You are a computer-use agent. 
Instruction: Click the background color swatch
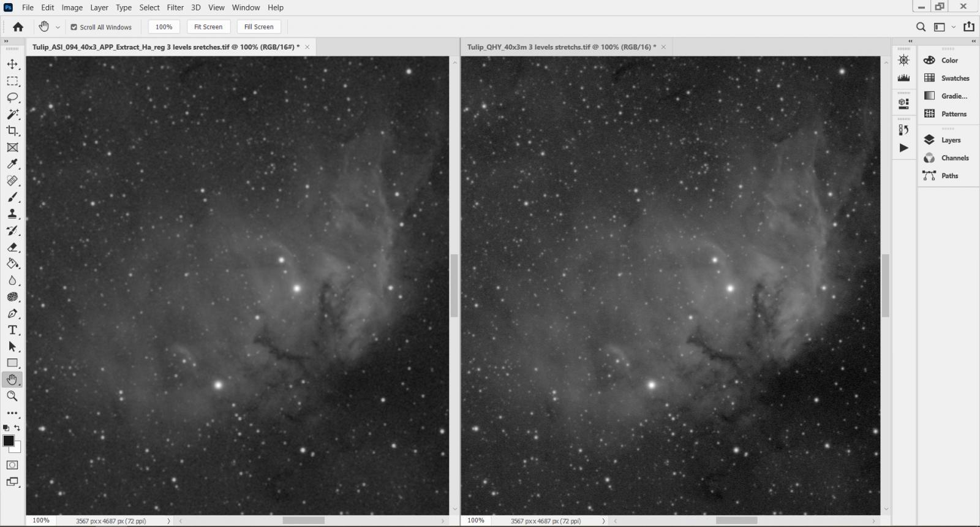(18, 449)
